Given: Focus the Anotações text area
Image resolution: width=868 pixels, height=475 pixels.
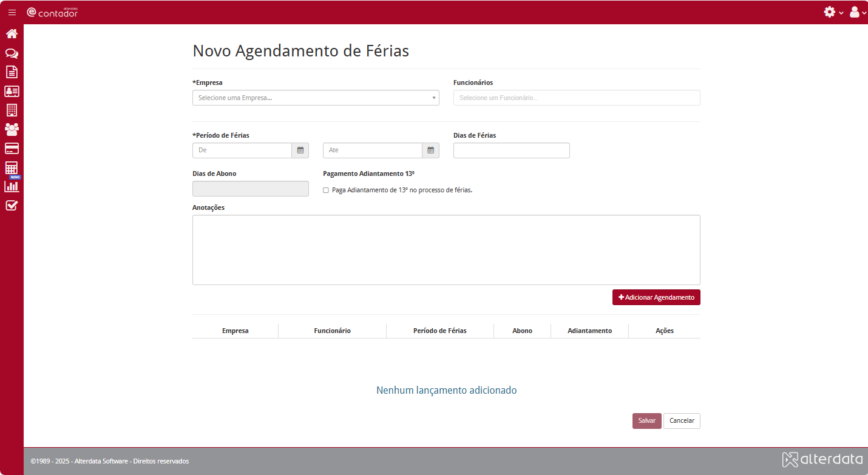Looking at the screenshot, I should pyautogui.click(x=446, y=250).
